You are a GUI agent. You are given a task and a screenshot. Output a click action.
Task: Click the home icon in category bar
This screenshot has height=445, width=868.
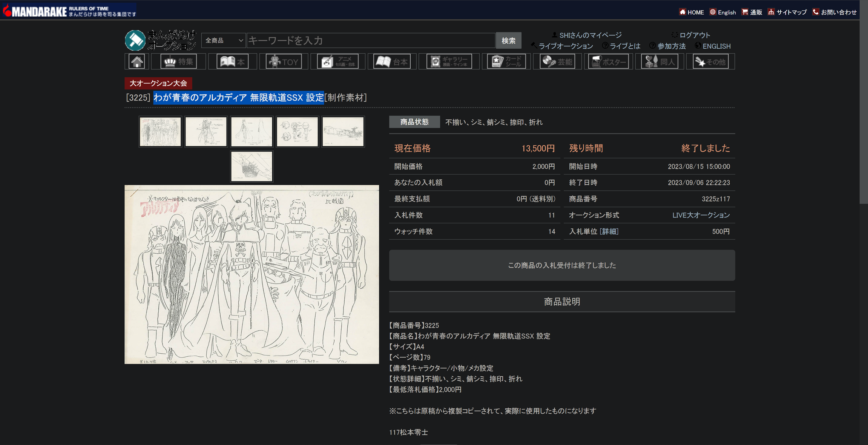click(137, 62)
